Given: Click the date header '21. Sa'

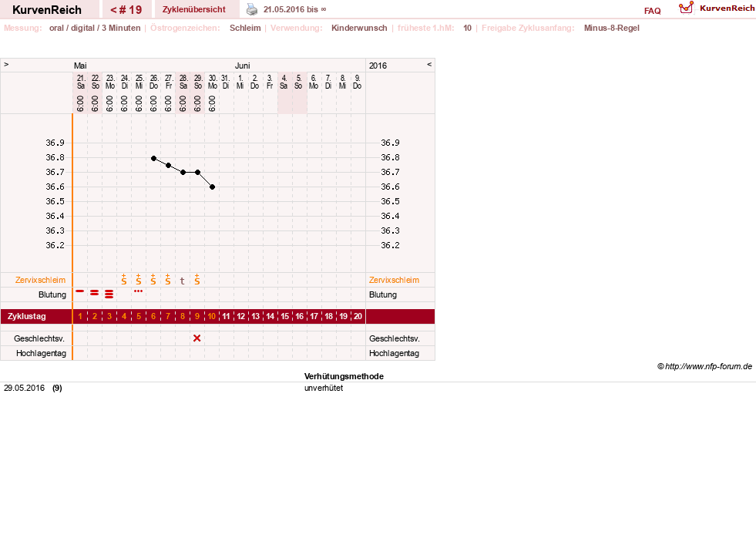Looking at the screenshot, I should [81, 82].
